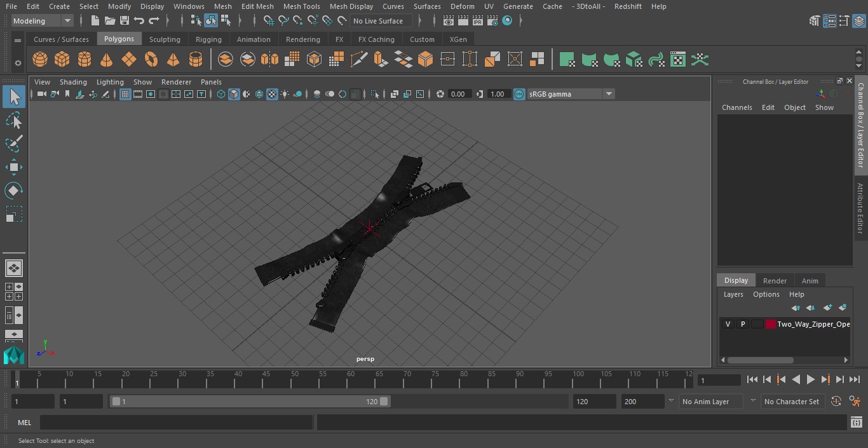Create a polygon pyramid from shelf
This screenshot has width=868, height=448.
coord(173,60)
